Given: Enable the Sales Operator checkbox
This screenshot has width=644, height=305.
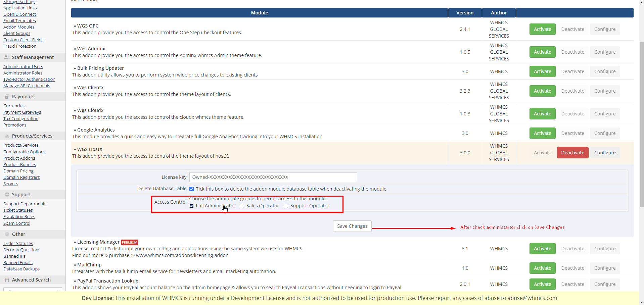Looking at the screenshot, I should click(242, 206).
